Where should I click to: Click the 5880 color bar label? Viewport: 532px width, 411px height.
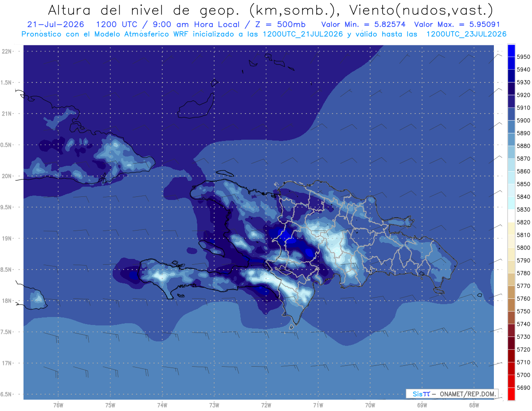523,146
